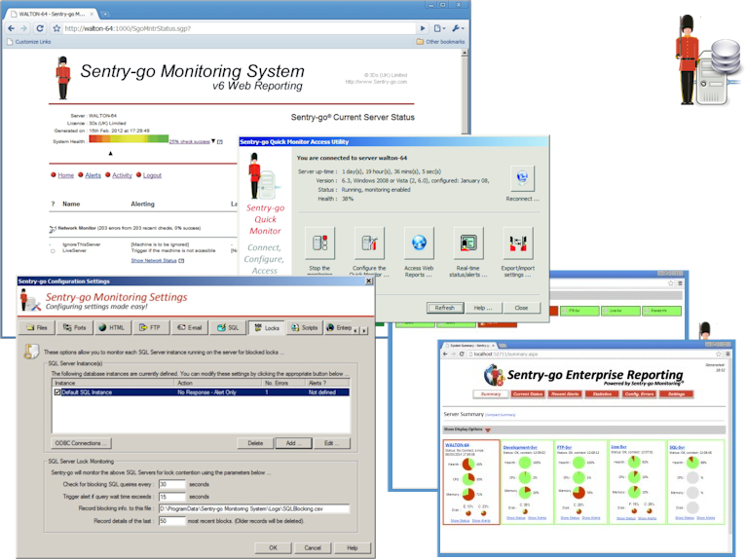This screenshot has width=747, height=560.
Task: Click OK in Configuration Settings dialog
Action: [273, 548]
